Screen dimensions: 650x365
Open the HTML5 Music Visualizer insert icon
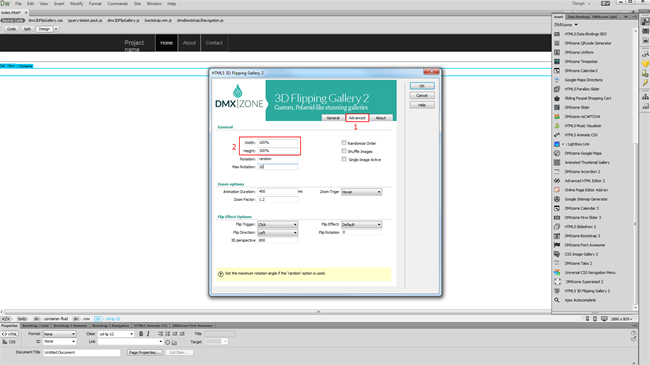point(557,126)
